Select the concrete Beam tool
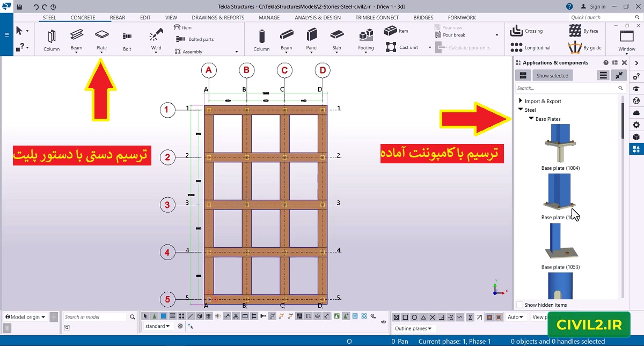The image size is (644, 346). (287, 39)
